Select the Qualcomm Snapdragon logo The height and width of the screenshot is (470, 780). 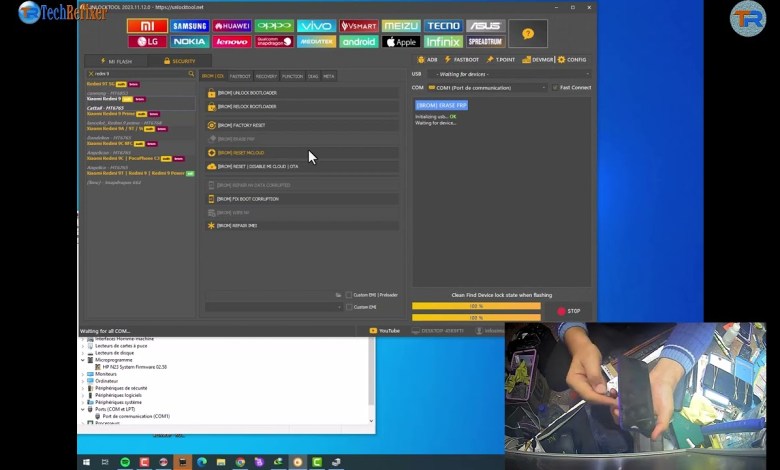point(274,42)
